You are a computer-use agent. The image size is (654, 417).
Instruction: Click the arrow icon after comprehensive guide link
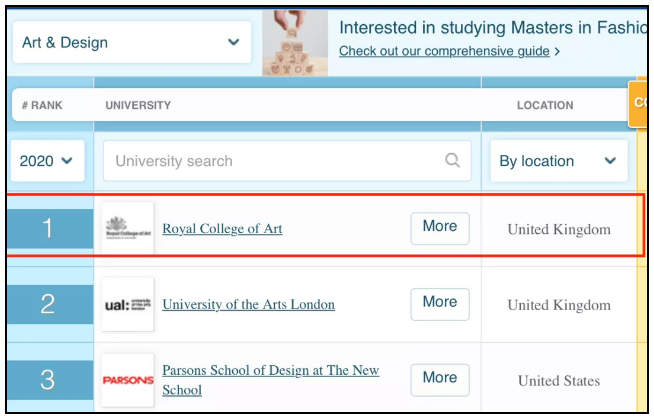point(557,52)
